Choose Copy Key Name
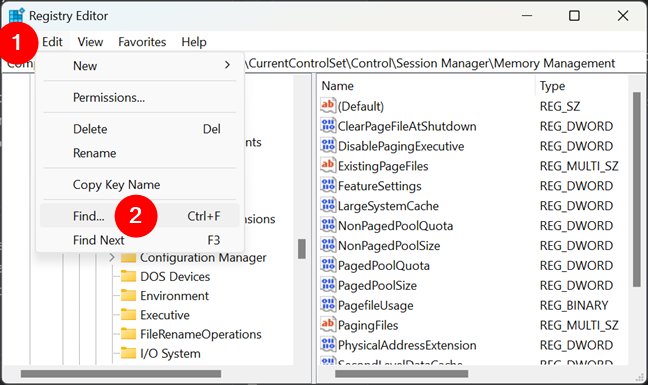This screenshot has width=648, height=385. click(x=140, y=185)
